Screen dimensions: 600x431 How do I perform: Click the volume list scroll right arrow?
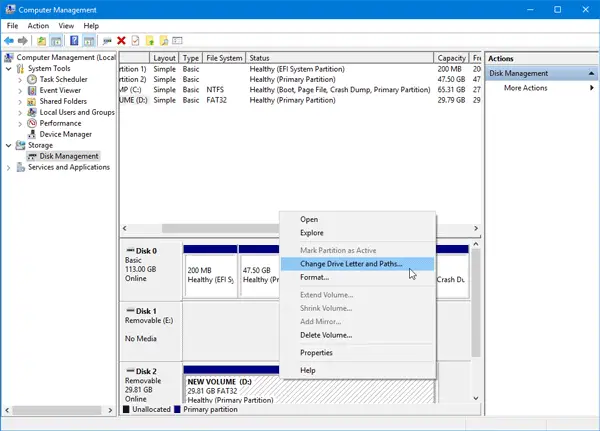(x=476, y=228)
